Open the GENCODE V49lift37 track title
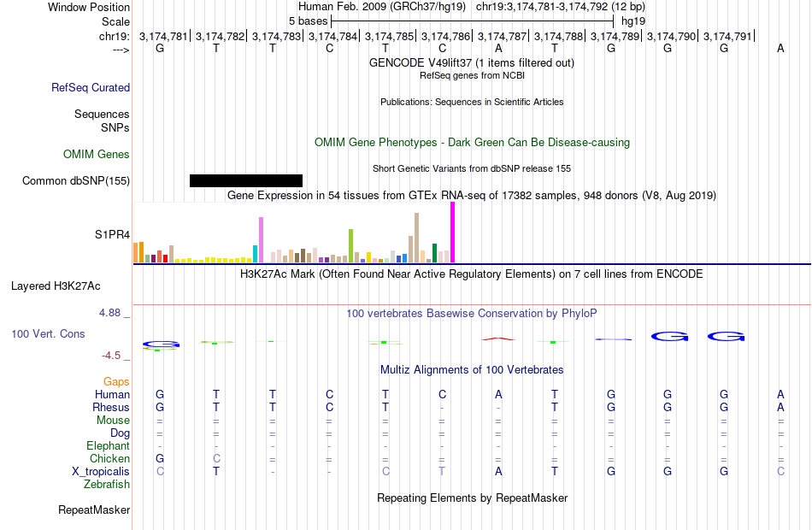The height and width of the screenshot is (530, 812). pos(471,62)
